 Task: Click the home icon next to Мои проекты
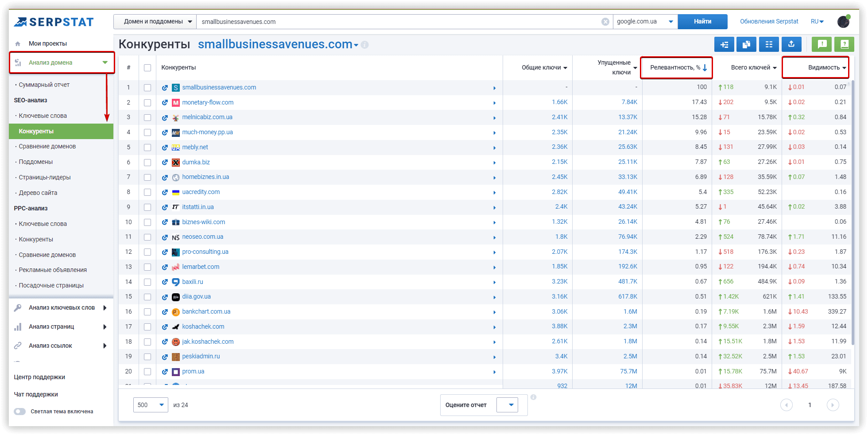[18, 44]
